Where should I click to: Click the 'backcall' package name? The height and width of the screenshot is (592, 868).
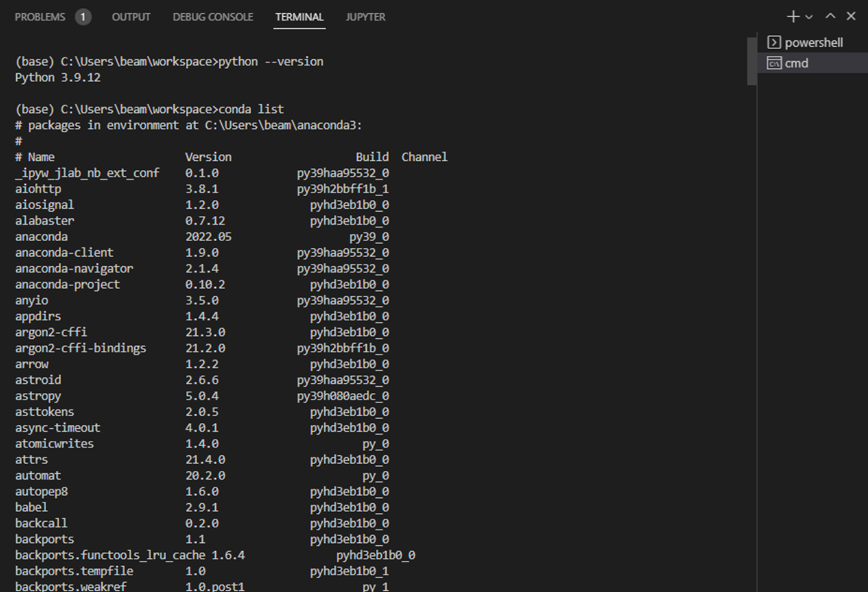tap(41, 523)
